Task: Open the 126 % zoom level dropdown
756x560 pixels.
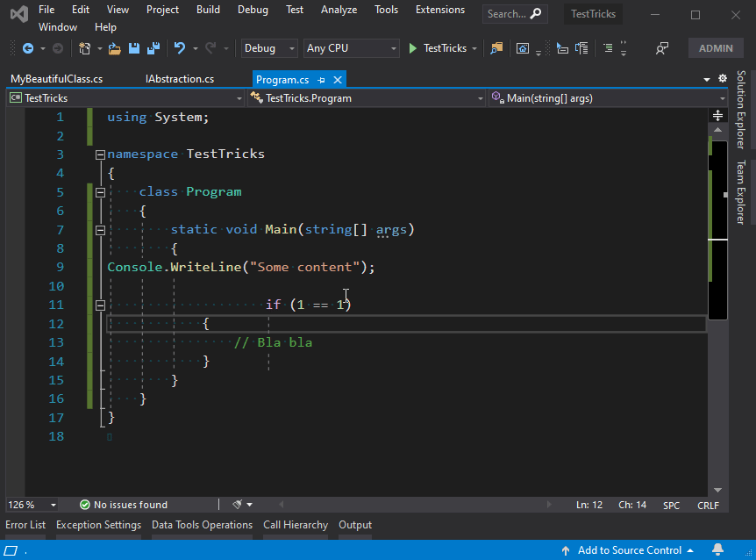Action: [x=32, y=505]
